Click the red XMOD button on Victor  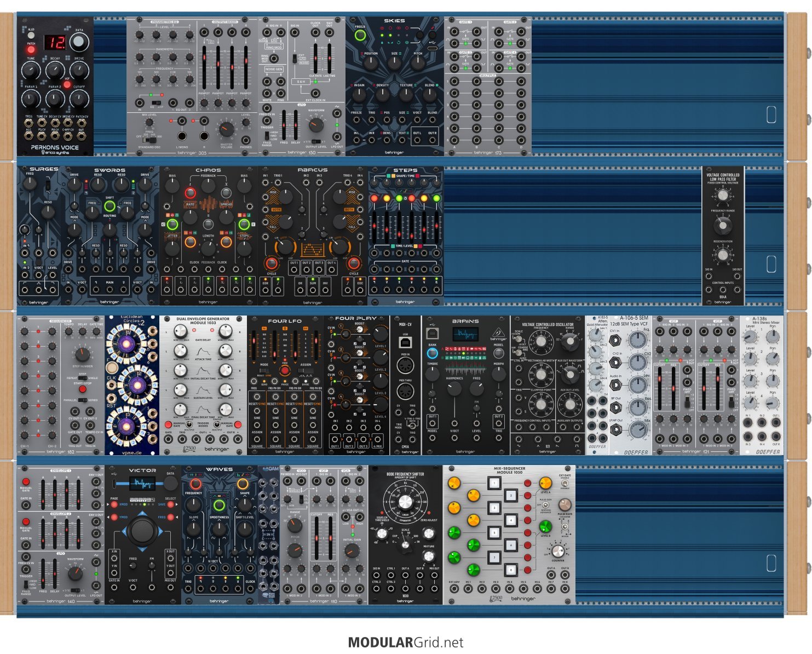pyautogui.click(x=114, y=504)
